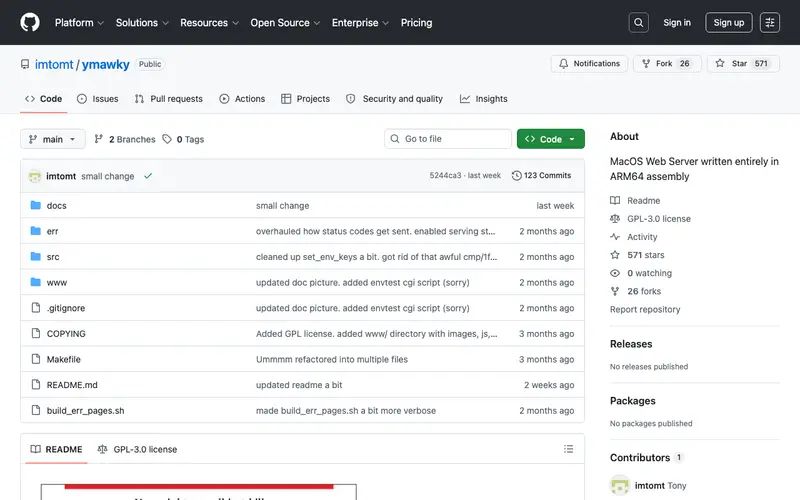Click imtomt contributor avatar
800x500 pixels.
pyautogui.click(x=620, y=485)
